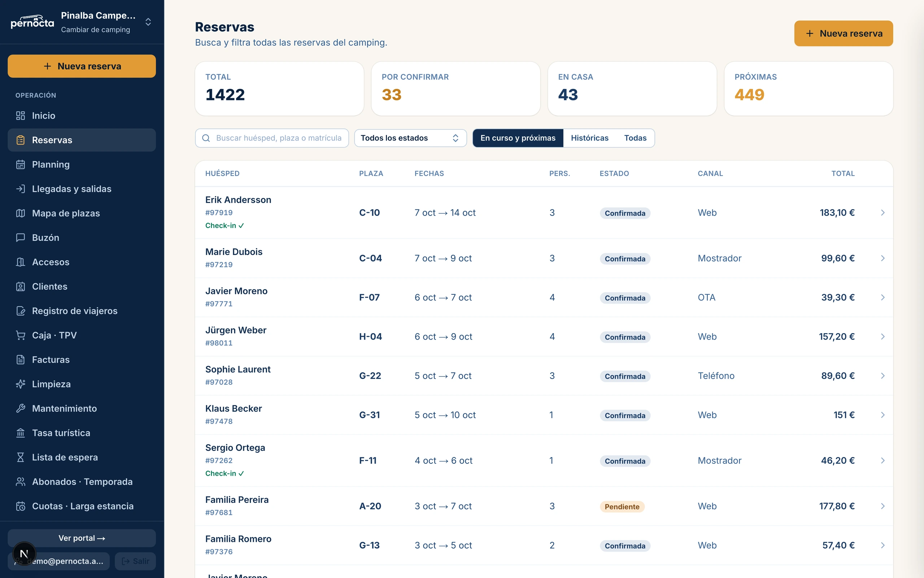
Task: Click the Fechas column header
Action: point(429,173)
